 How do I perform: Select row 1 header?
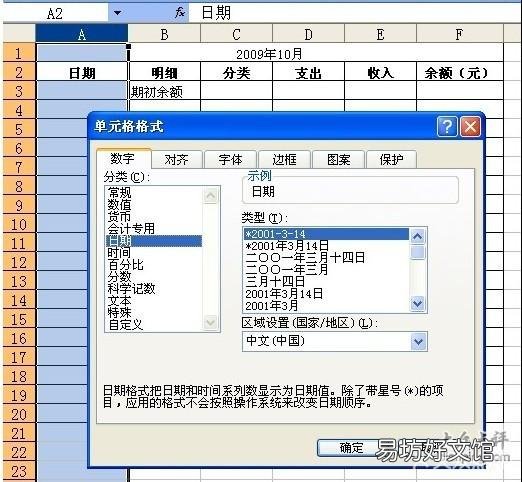(x=19, y=53)
